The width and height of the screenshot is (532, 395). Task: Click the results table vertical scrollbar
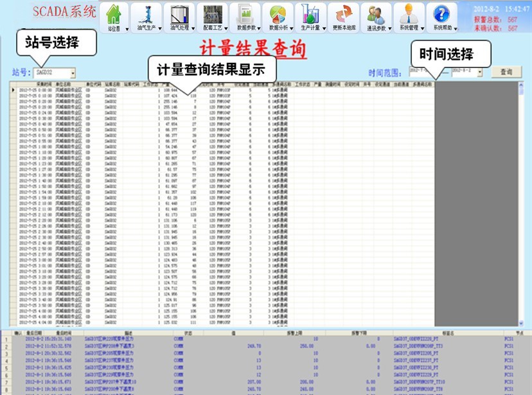[x=521, y=206]
